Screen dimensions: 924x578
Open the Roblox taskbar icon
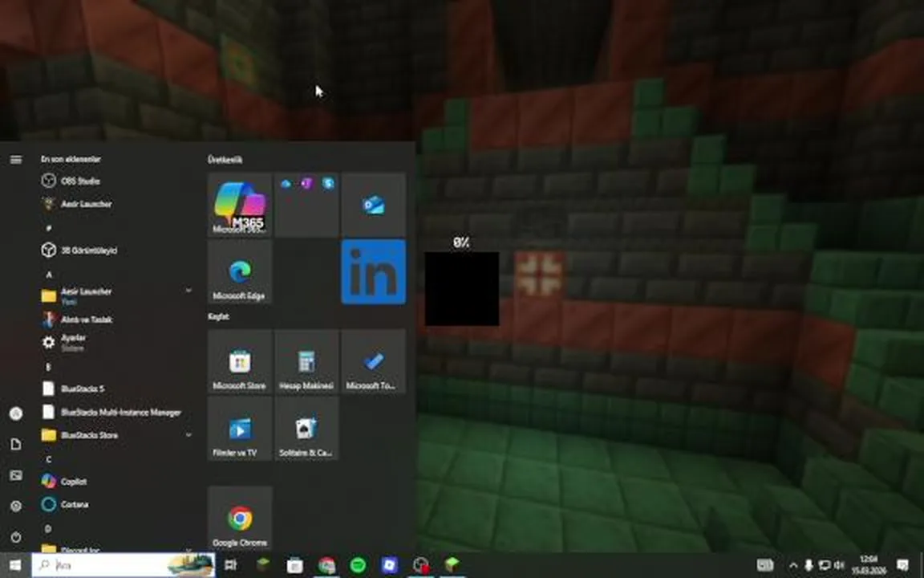(x=390, y=565)
